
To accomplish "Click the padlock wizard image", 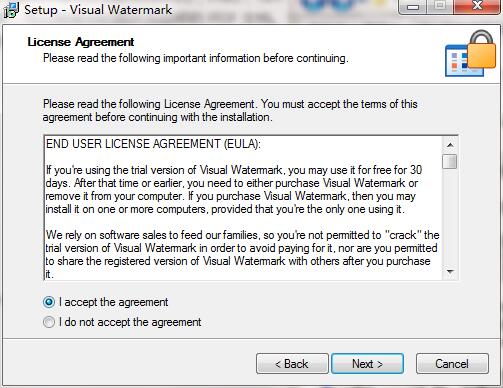I will pyautogui.click(x=470, y=53).
